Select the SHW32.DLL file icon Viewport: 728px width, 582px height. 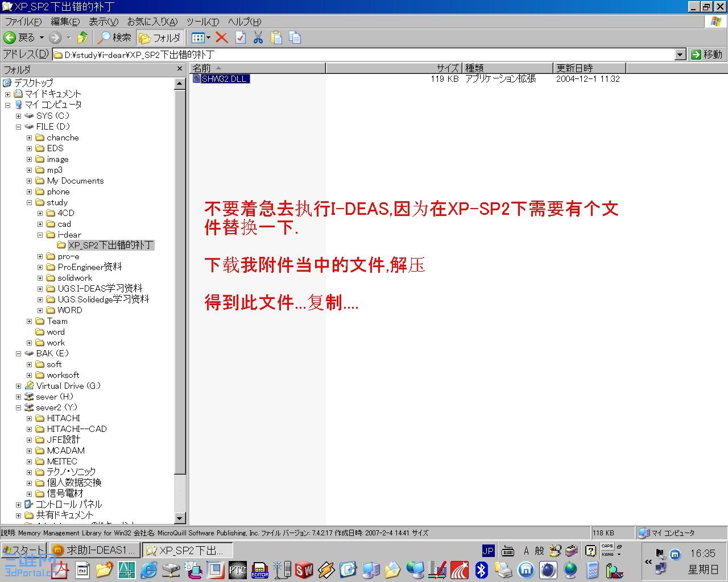[x=197, y=78]
